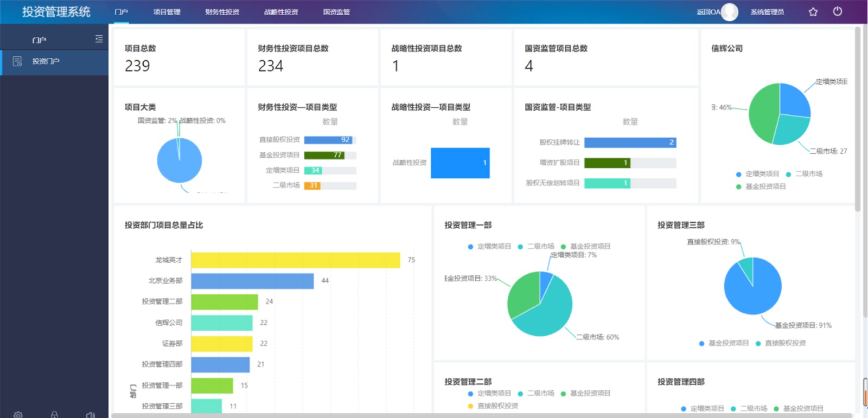
Task: Open the 系统管理员 user dropdown
Action: click(767, 12)
